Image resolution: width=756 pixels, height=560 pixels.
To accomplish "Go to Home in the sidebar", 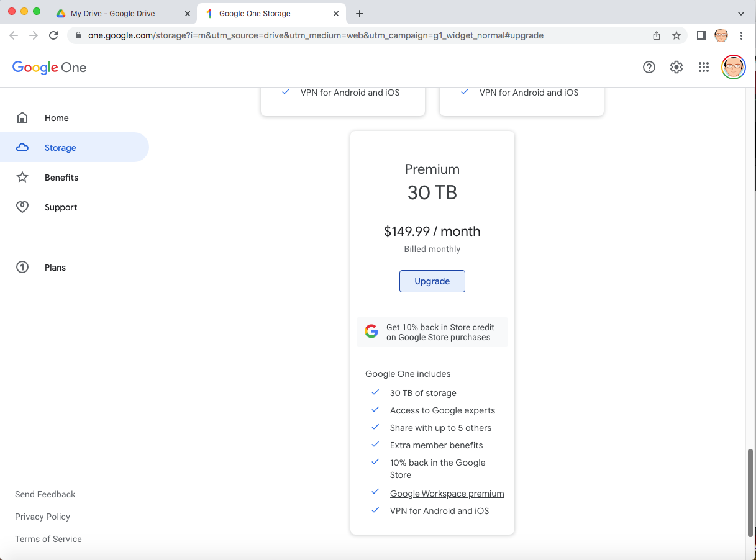I will click(x=57, y=118).
